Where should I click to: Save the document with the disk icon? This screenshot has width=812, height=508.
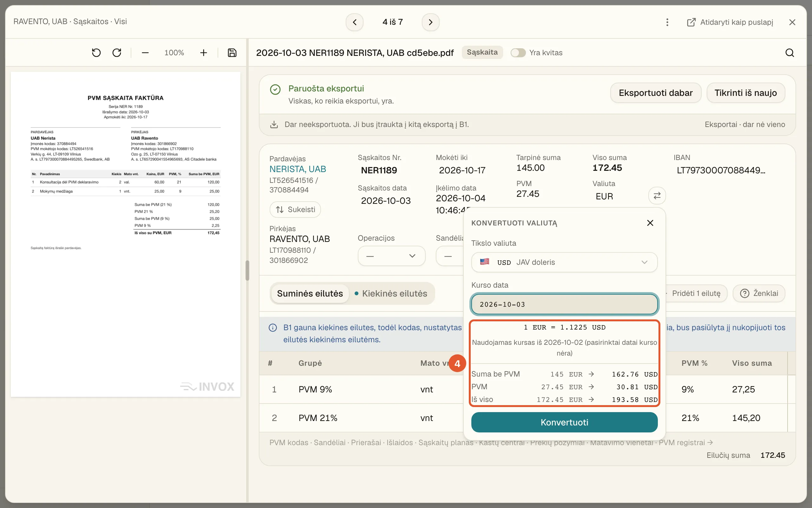point(232,53)
